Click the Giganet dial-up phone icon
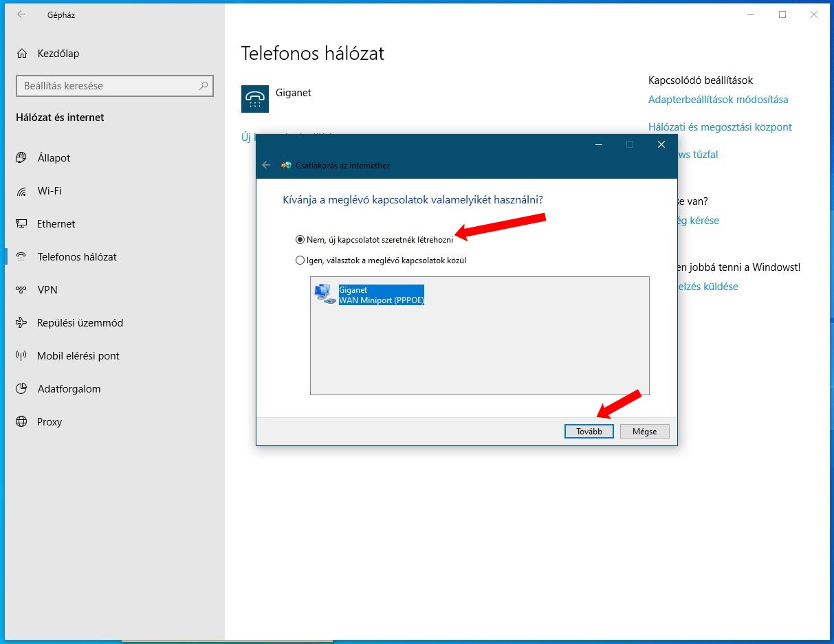 [255, 99]
